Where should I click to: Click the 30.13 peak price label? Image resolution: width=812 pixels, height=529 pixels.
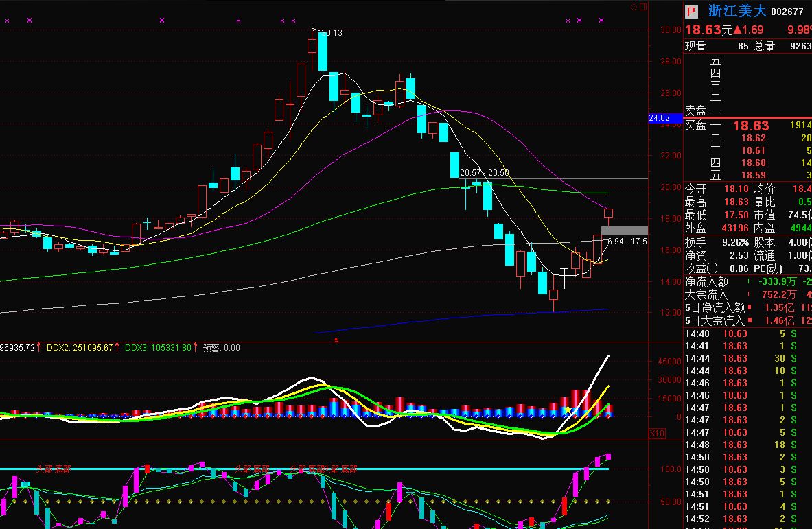(332, 32)
